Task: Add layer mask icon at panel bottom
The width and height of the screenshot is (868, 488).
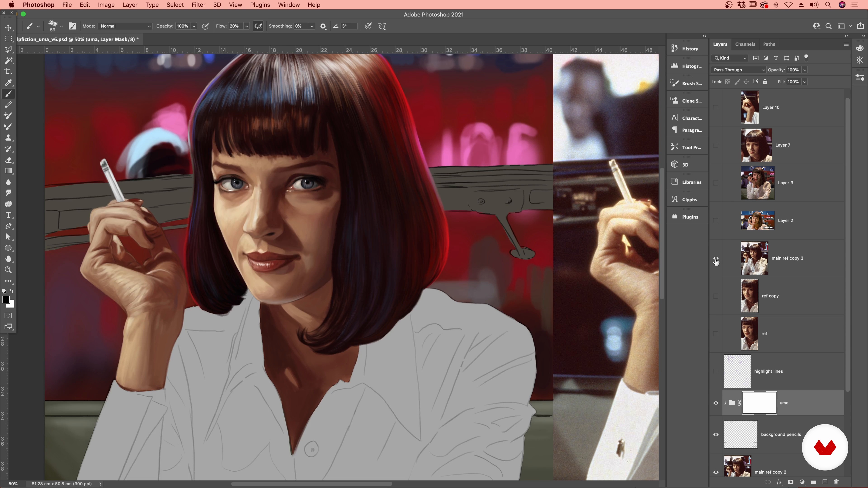Action: point(790,482)
